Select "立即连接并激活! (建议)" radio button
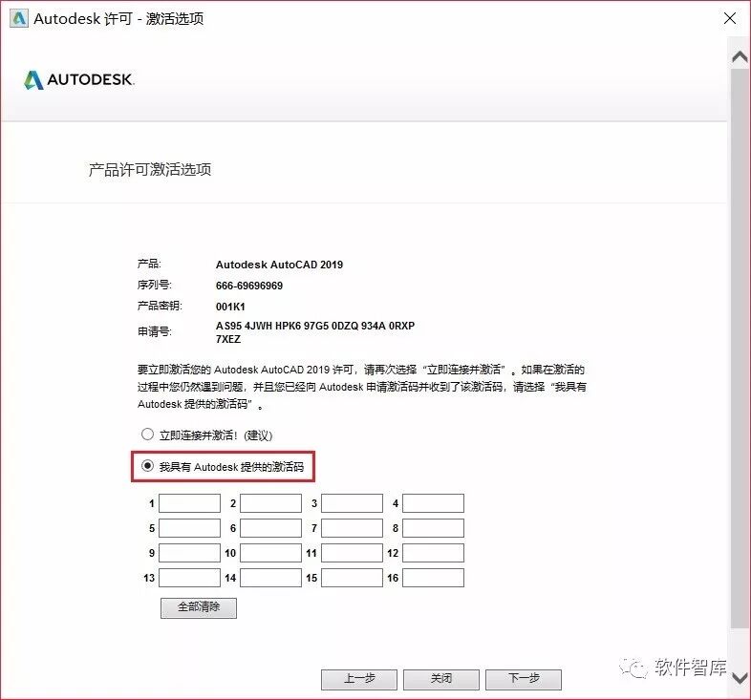The width and height of the screenshot is (751, 700). pos(147,435)
